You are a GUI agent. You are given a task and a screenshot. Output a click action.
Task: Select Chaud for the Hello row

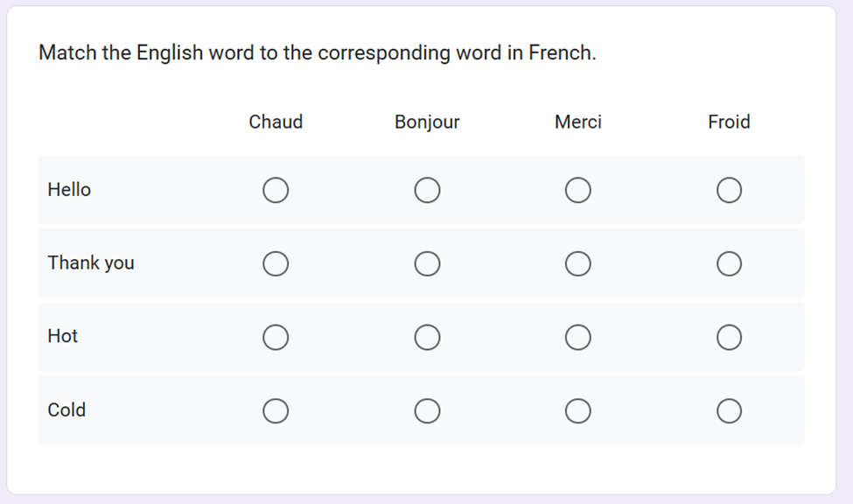[276, 190]
